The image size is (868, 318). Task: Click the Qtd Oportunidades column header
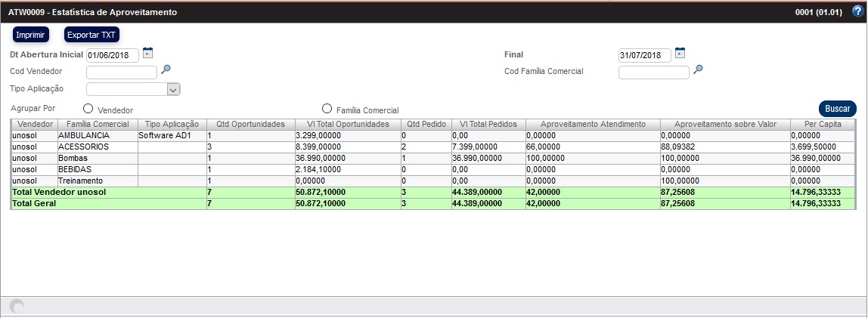[x=250, y=124]
